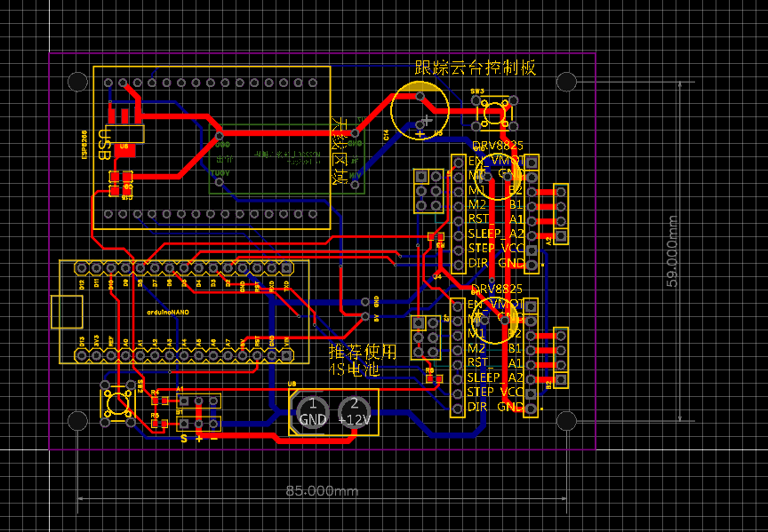The height and width of the screenshot is (532, 768).
Task: Click the square pad of motor connector B2
Action: pos(561,379)
